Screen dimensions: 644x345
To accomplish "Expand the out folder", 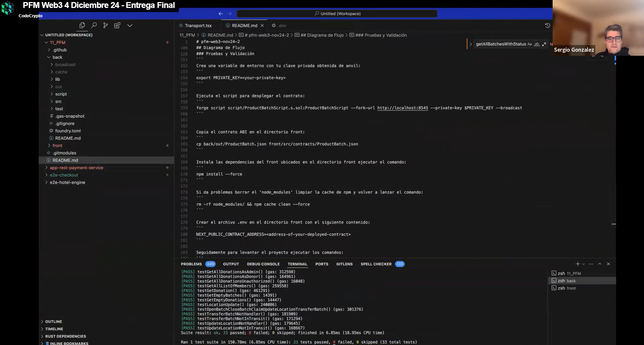I will 58,87.
